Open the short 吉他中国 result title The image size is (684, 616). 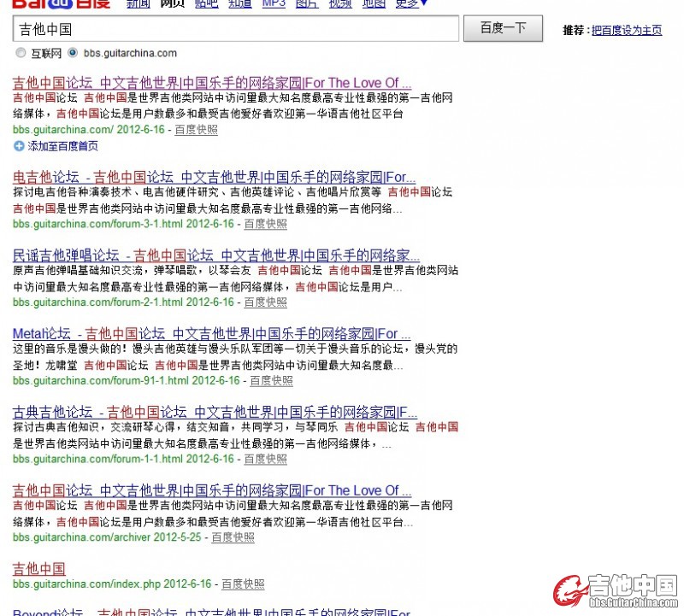click(38, 569)
